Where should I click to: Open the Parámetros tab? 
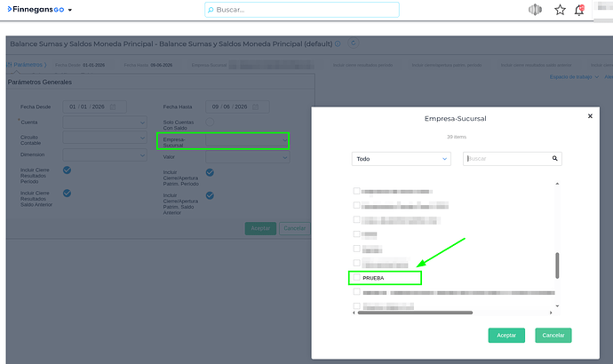click(x=27, y=65)
